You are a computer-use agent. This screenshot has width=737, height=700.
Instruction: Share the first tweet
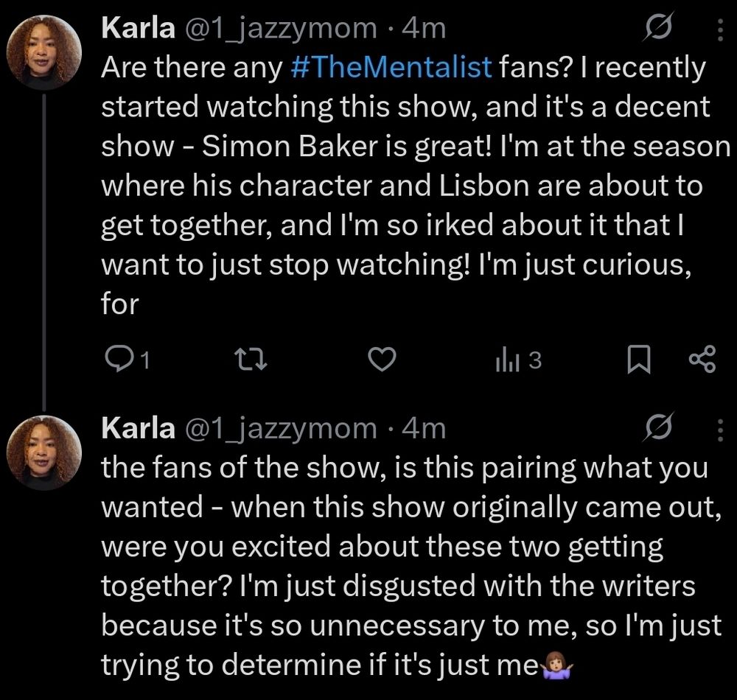point(701,360)
